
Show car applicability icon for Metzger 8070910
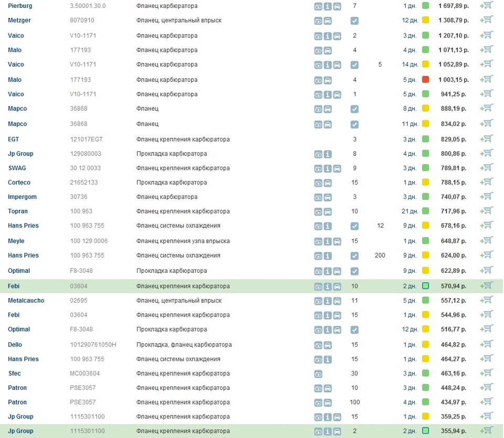pos(328,21)
